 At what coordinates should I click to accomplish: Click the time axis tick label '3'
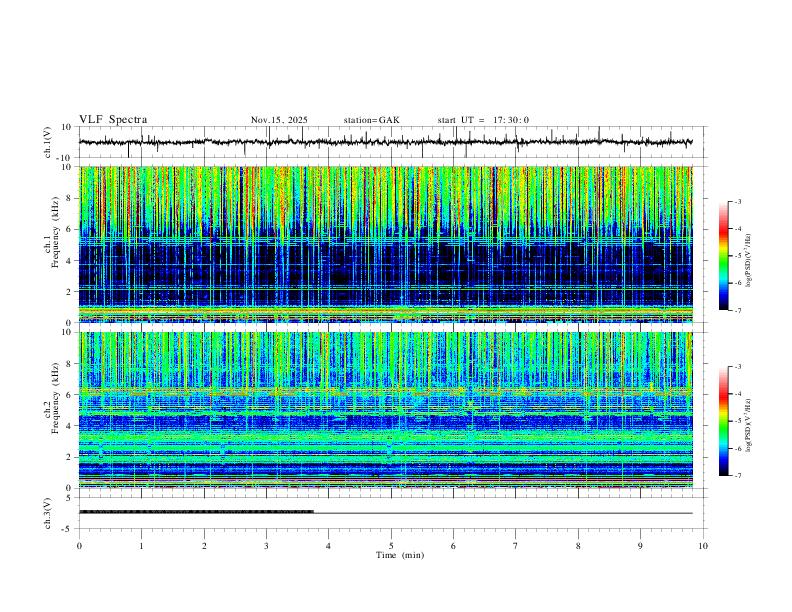[x=266, y=546]
